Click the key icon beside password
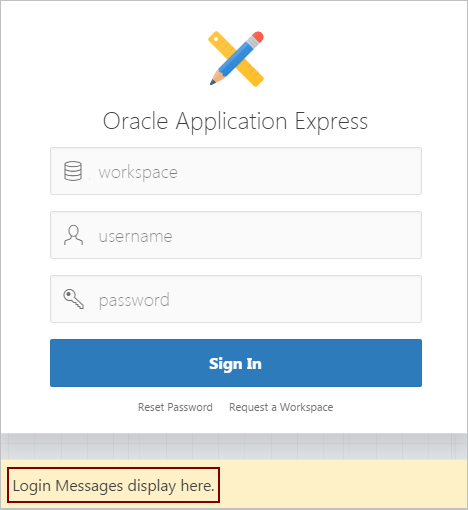Screen dimensions: 468x510 click(74, 299)
